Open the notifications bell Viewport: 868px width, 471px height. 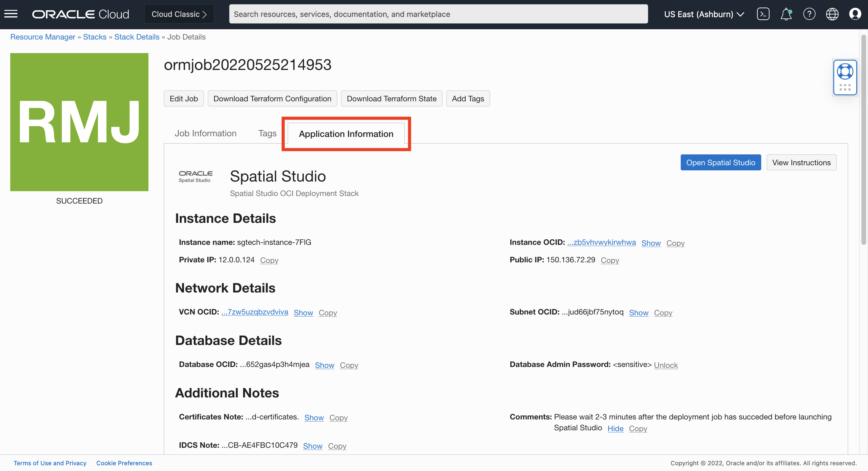pos(787,14)
